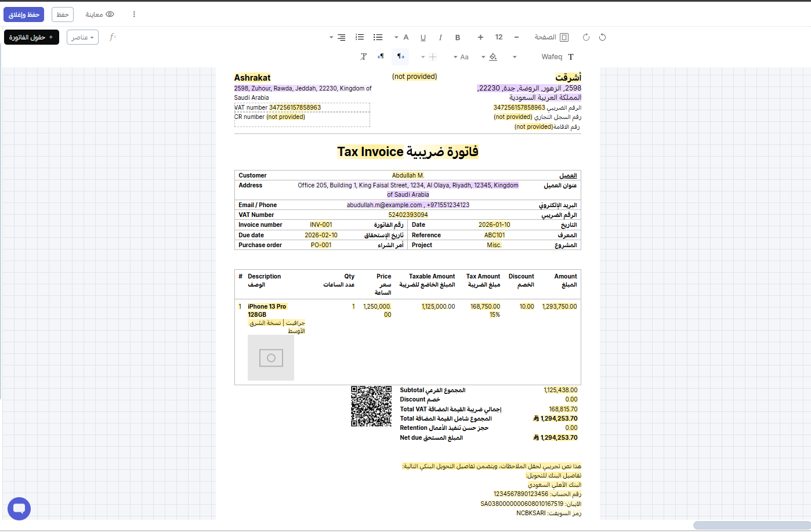The width and height of the screenshot is (811, 532).
Task: Click the حفظ save button
Action: 63,15
